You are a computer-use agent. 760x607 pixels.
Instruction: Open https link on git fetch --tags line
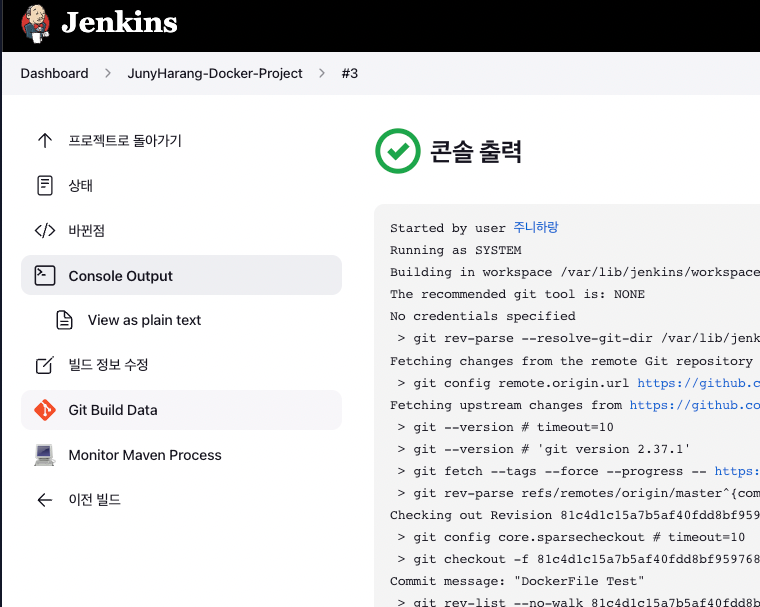737,471
